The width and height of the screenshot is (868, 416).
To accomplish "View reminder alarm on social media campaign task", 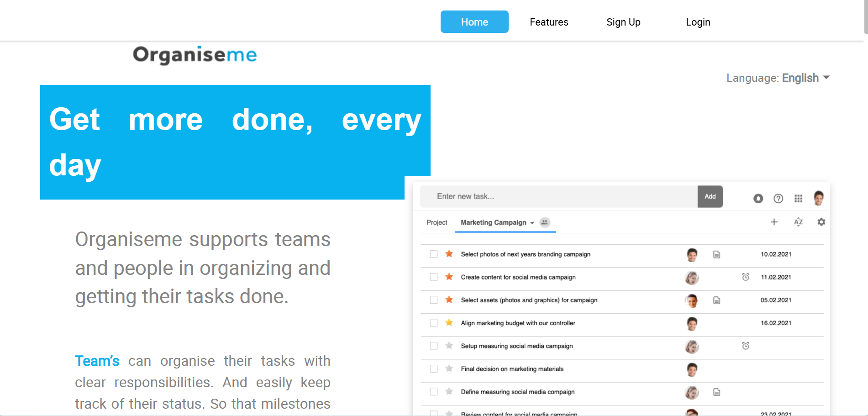I will [745, 277].
